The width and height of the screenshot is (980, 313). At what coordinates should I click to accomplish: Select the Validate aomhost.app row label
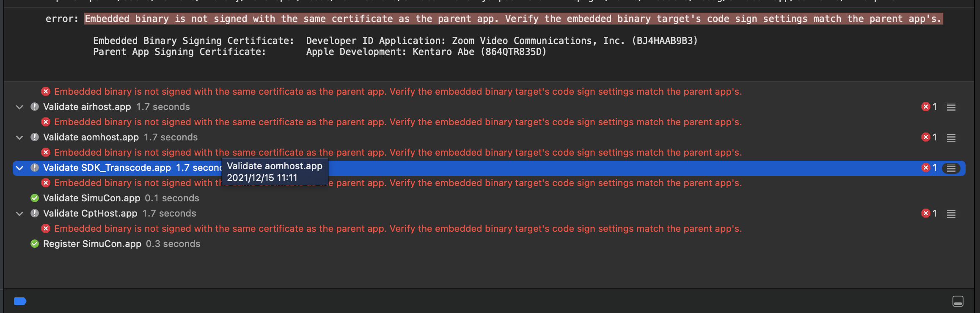click(91, 137)
